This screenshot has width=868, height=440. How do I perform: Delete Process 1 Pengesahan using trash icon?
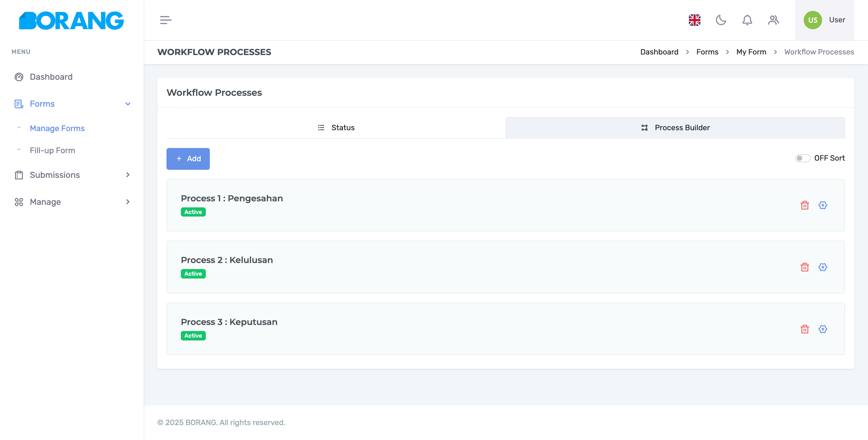click(x=805, y=205)
